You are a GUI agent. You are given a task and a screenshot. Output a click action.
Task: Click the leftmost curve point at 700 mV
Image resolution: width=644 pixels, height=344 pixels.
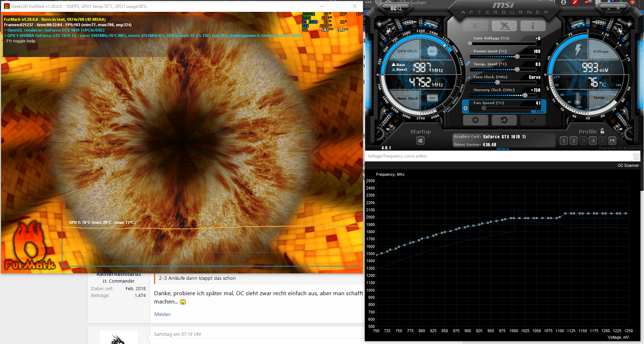(x=376, y=255)
